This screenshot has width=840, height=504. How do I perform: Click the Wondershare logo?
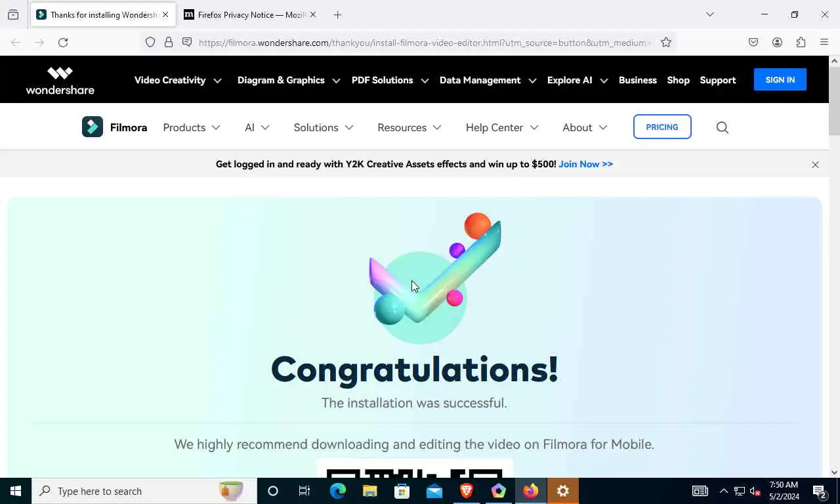pos(60,80)
